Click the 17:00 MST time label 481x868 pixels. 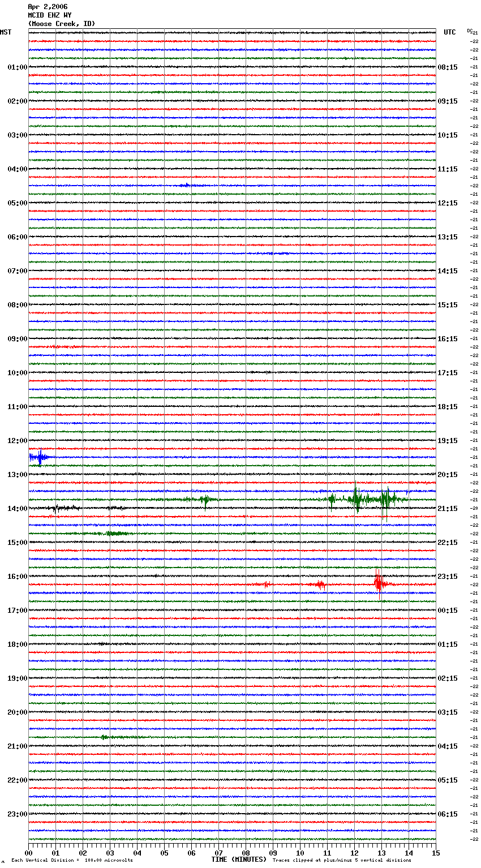pos(18,611)
